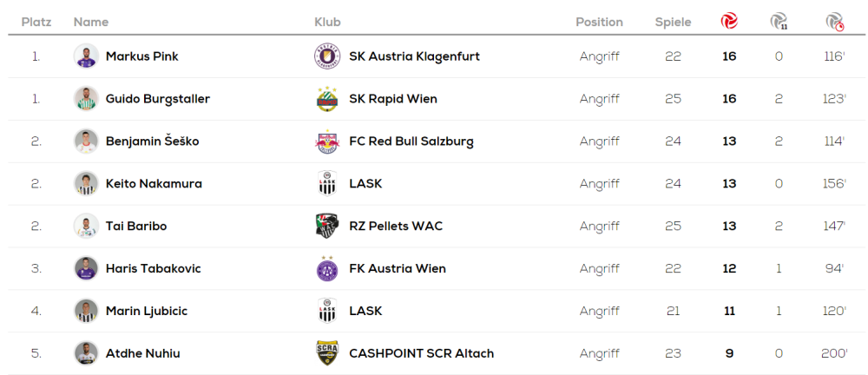
Task: Click the SK Rapid Wien club crest
Action: (x=326, y=99)
